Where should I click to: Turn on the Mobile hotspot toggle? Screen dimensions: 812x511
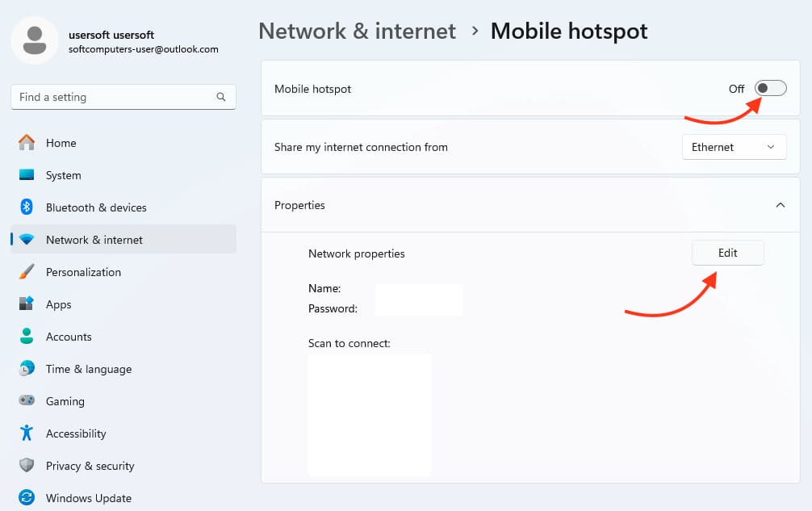(770, 88)
